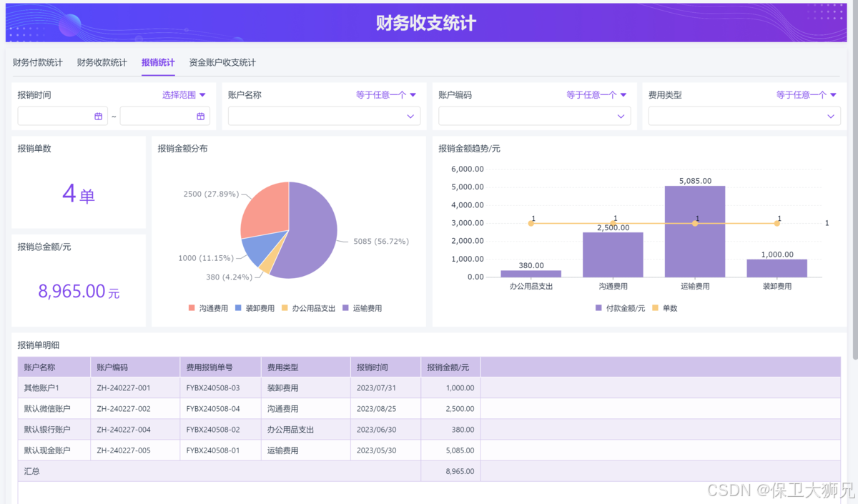Open the 报销时间 end date calendar icon
Image resolution: width=858 pixels, height=504 pixels.
[201, 116]
